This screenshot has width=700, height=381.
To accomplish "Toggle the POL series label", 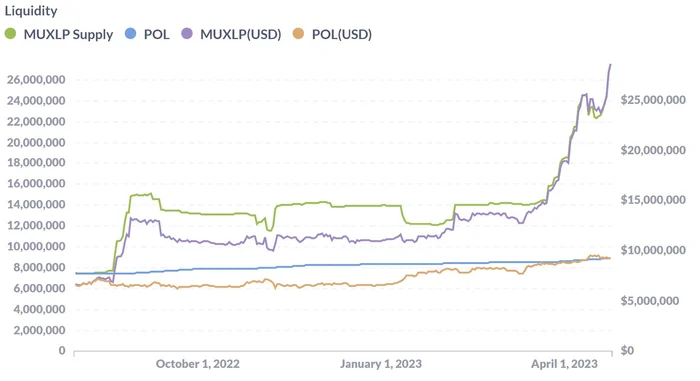I will pos(157,34).
